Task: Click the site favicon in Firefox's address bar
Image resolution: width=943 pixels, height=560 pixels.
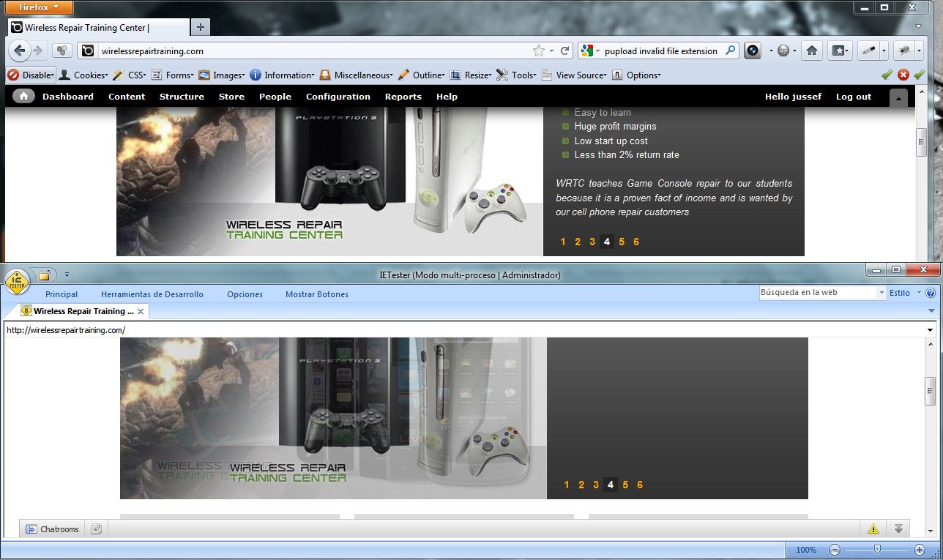Action: coord(88,51)
